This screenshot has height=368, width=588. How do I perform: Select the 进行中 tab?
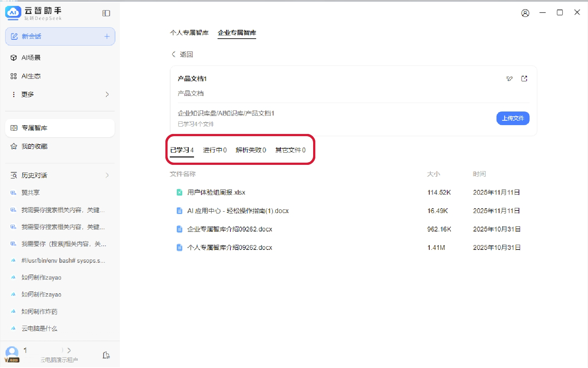pos(215,150)
